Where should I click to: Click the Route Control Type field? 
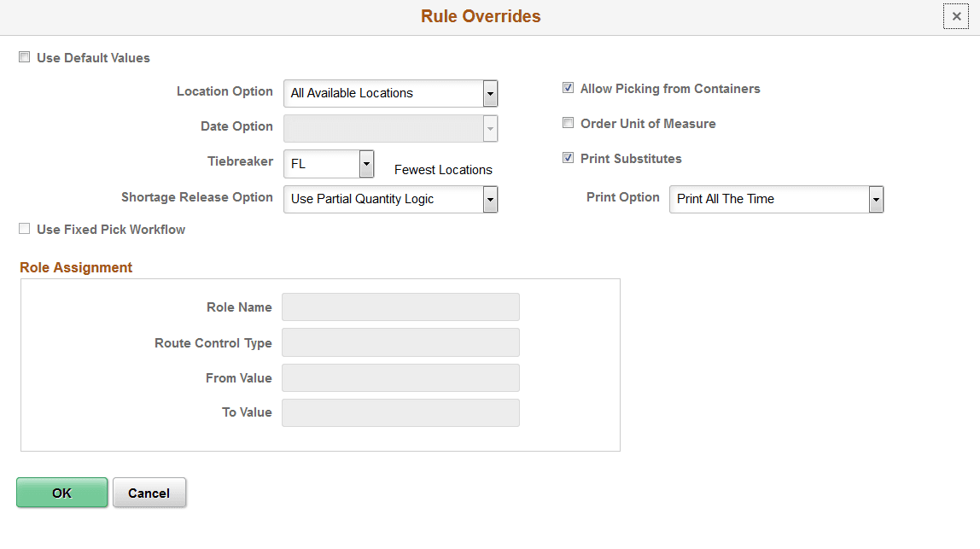coord(400,342)
